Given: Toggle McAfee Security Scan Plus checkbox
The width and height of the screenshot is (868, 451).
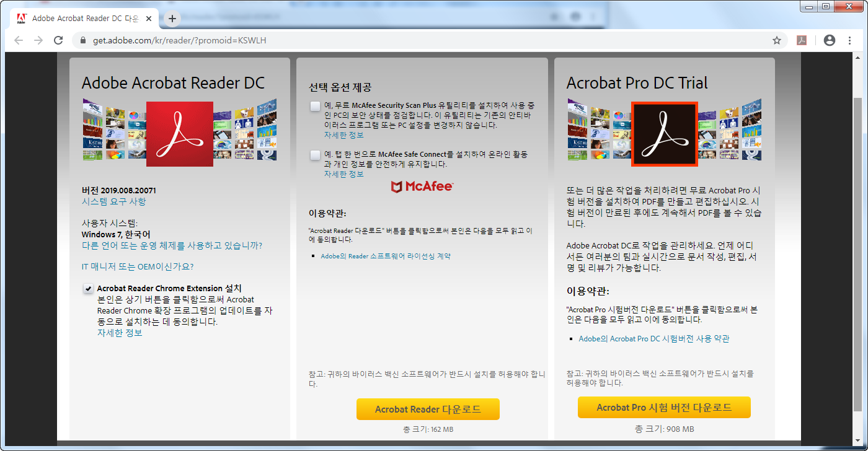Looking at the screenshot, I should point(316,106).
